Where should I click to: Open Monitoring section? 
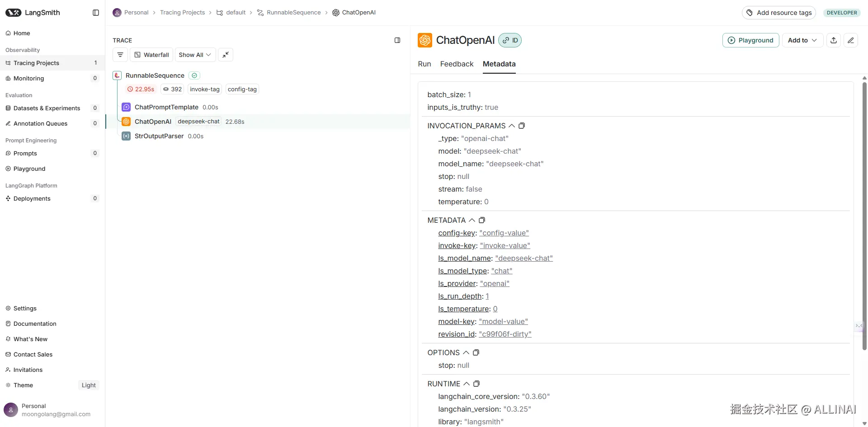pos(52,78)
